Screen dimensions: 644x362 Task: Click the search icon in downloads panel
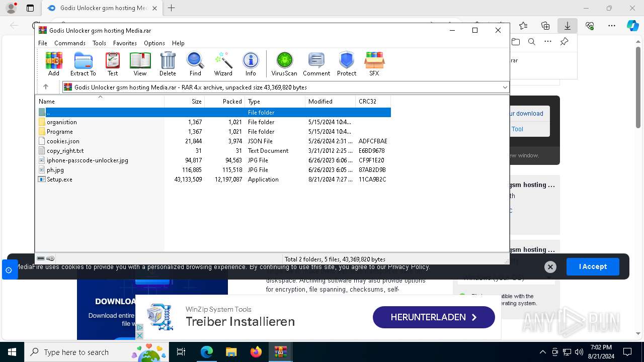click(x=532, y=42)
